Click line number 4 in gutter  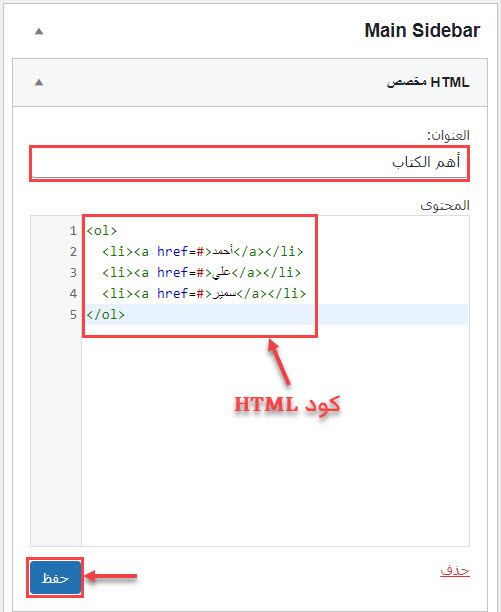[73, 294]
